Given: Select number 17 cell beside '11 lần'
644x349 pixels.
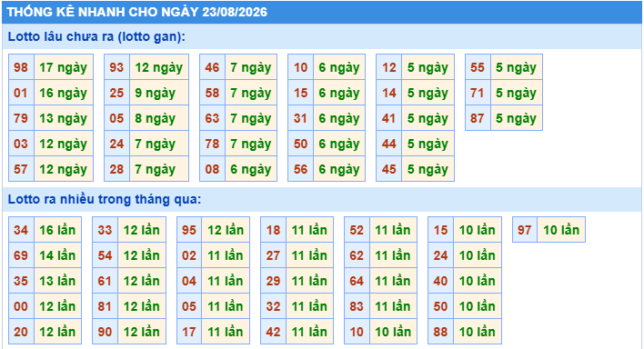Looking at the screenshot, I should pyautogui.click(x=189, y=332).
